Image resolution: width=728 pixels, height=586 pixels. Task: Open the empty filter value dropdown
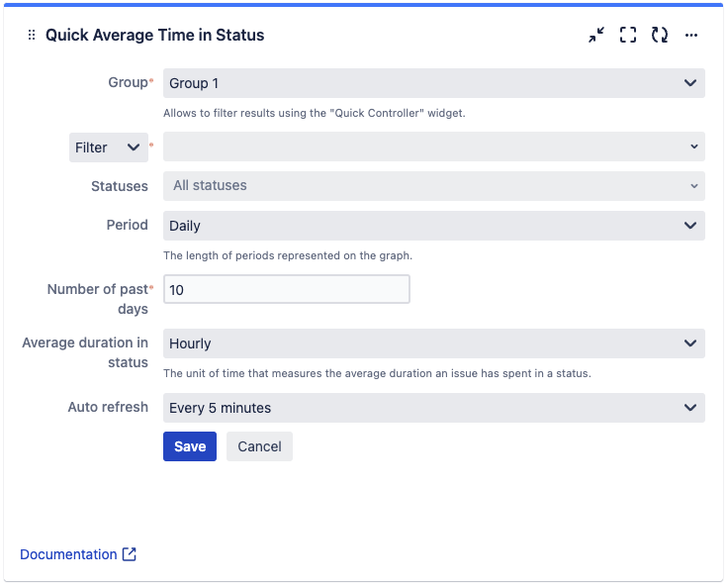point(433,146)
